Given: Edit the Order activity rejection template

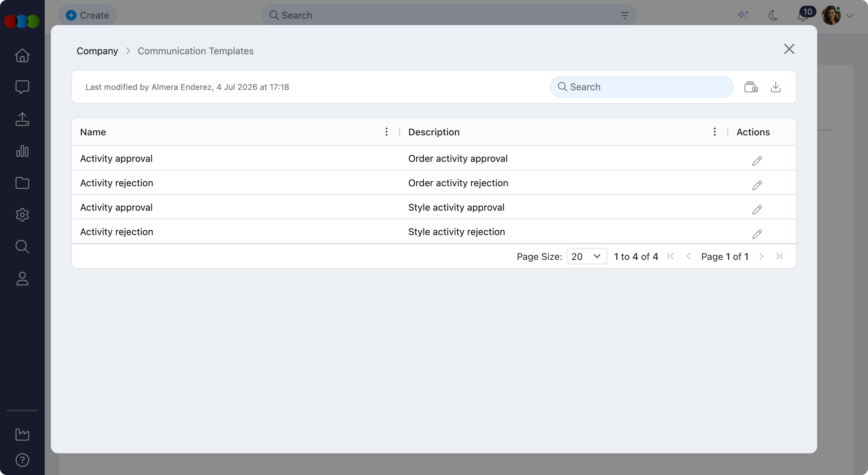Looking at the screenshot, I should coord(757,185).
